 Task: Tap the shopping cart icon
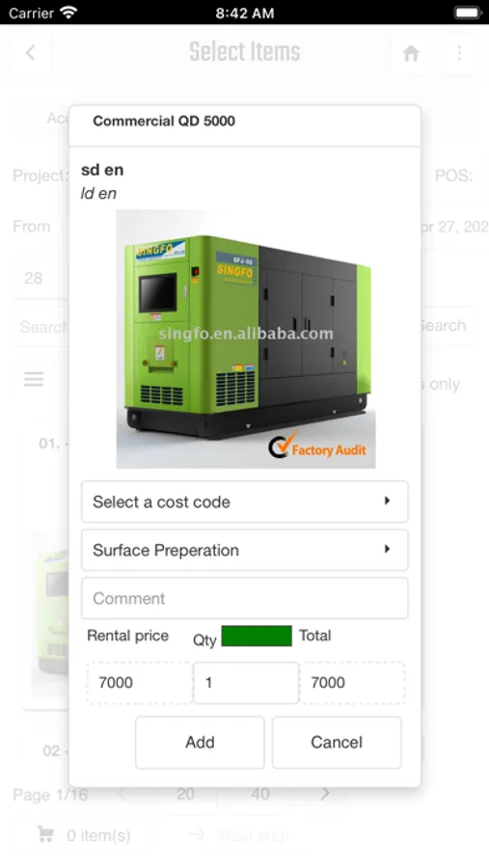click(45, 835)
